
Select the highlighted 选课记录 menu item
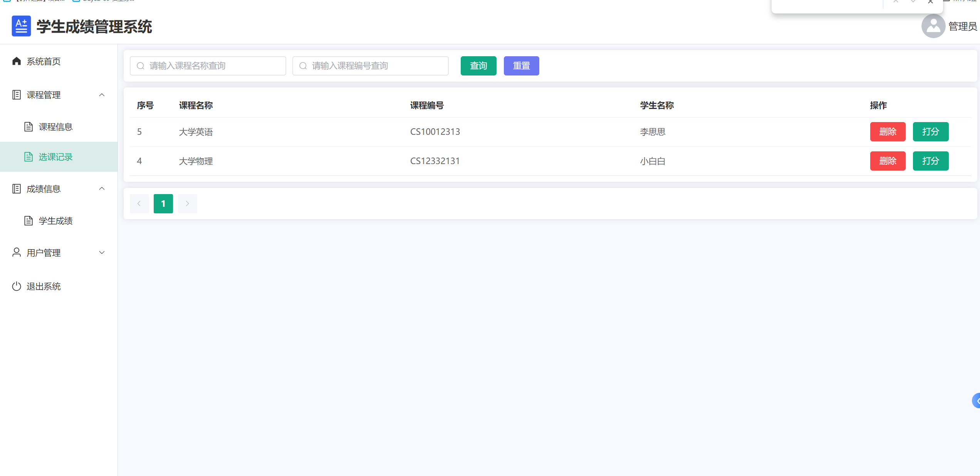tap(55, 157)
